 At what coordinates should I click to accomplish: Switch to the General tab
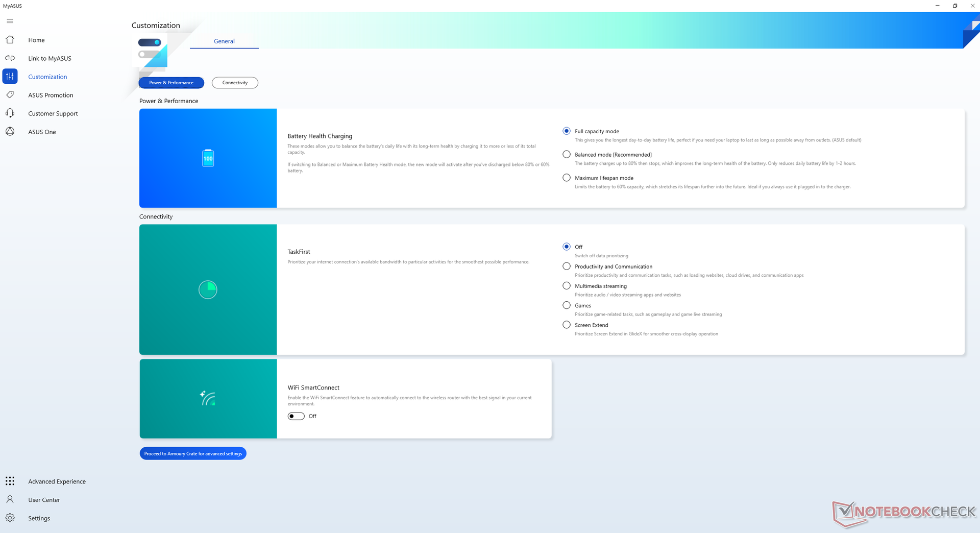click(x=224, y=41)
